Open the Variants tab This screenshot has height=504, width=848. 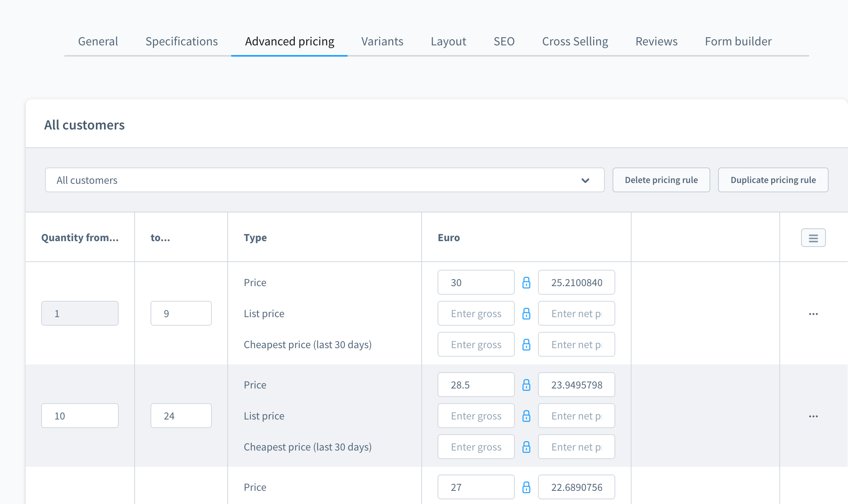(382, 41)
